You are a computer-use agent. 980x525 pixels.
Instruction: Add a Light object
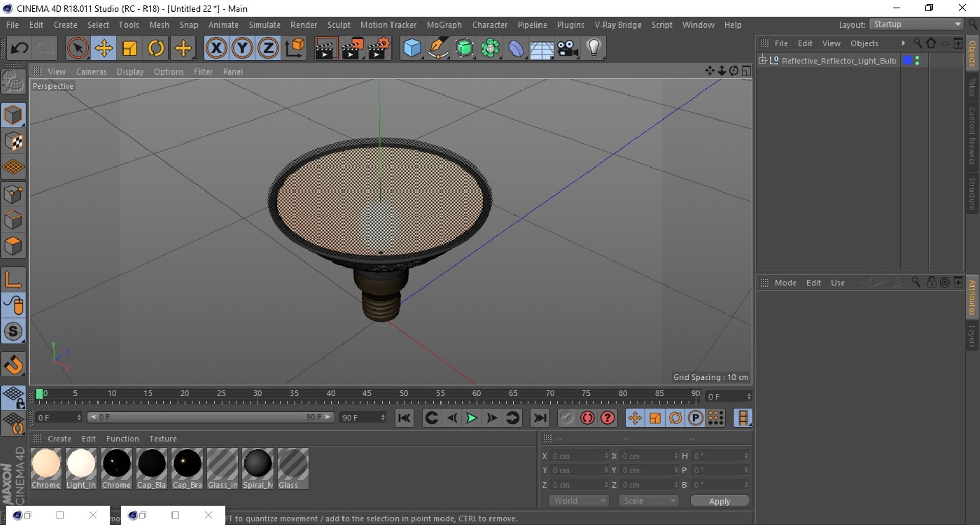pos(594,49)
